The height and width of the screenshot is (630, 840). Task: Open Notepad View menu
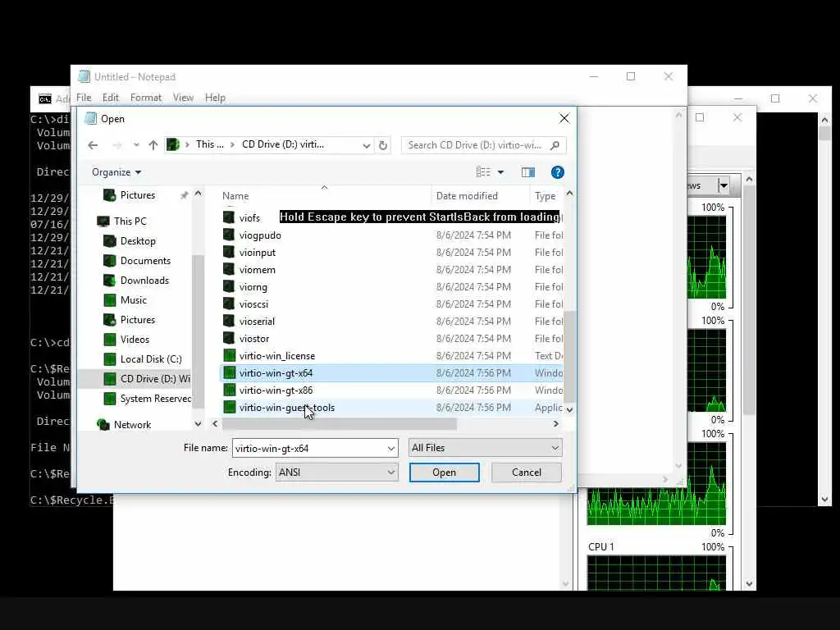(x=183, y=98)
